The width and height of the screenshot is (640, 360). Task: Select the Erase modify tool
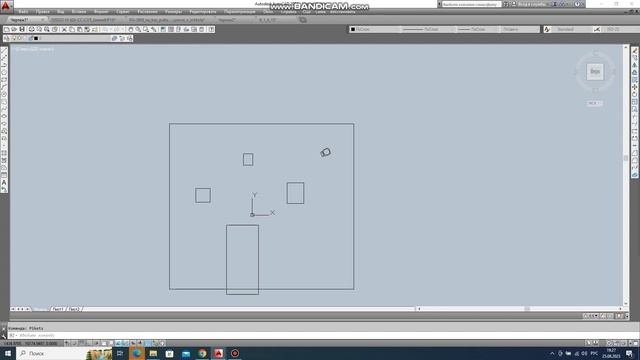(635, 51)
